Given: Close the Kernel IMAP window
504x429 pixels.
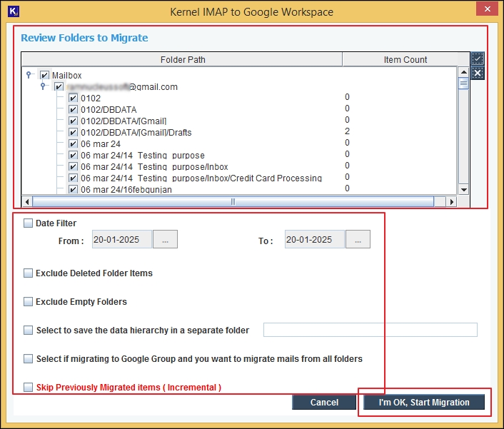Looking at the screenshot, I should pos(488,9).
